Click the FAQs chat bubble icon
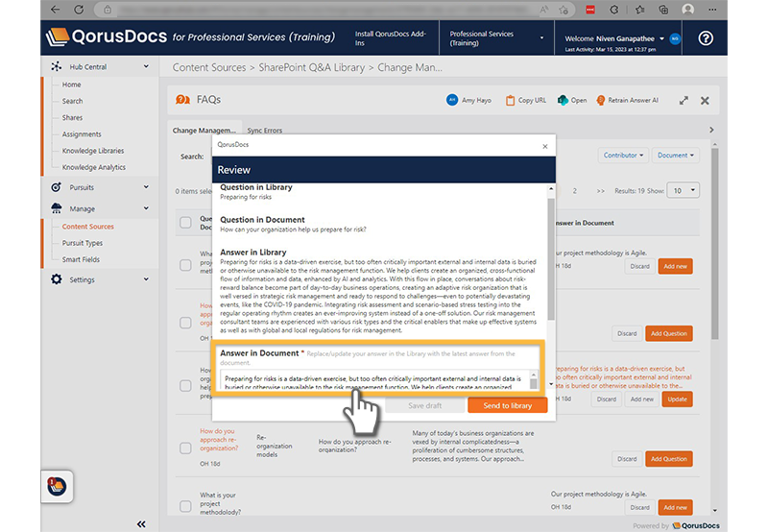 click(x=182, y=100)
